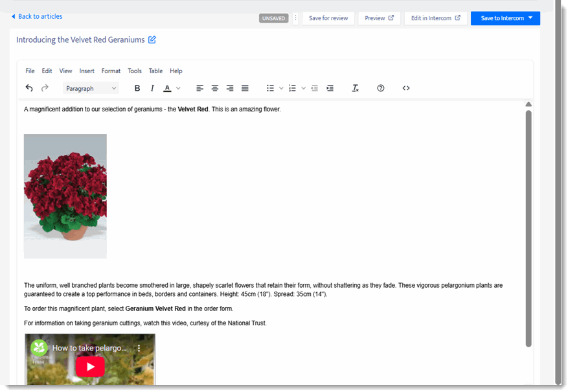The height and width of the screenshot is (392, 568).
Task: Click Save for review
Action: point(328,18)
